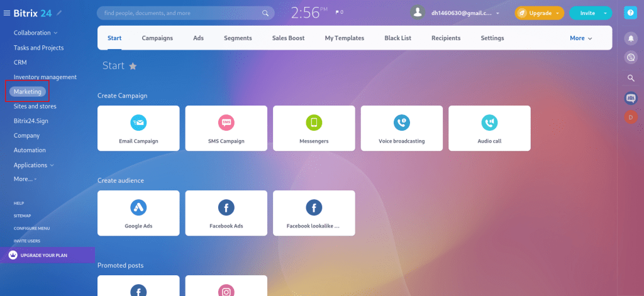The height and width of the screenshot is (296, 644).
Task: Open the Facebook promoted post card
Action: tap(138, 286)
